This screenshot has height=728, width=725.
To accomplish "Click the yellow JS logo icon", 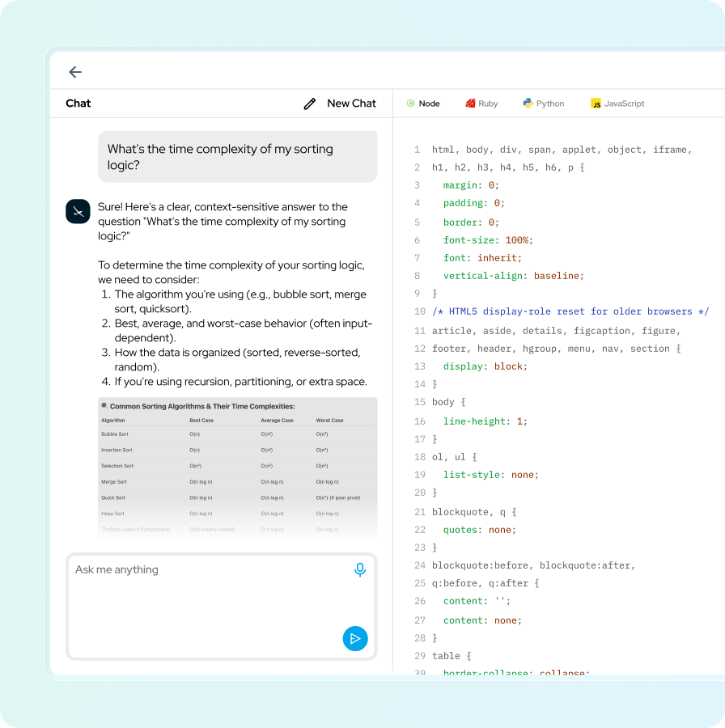I will pos(596,104).
